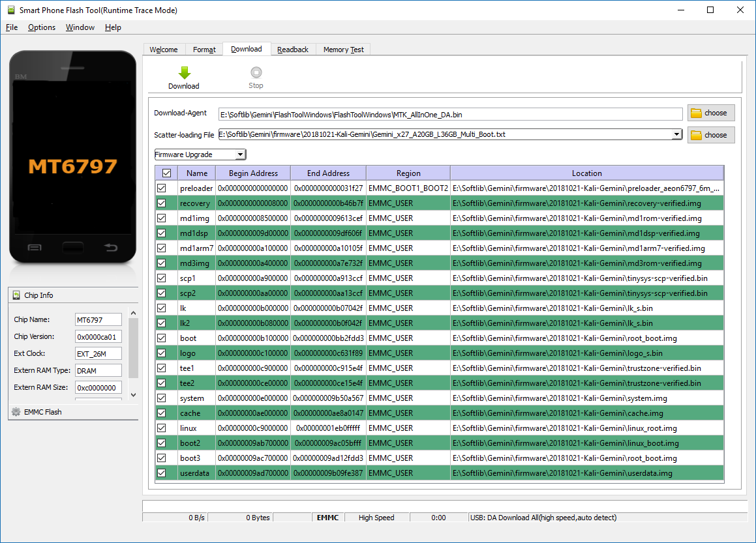The width and height of the screenshot is (756, 543).
Task: Click the EMMC Flash gear icon
Action: pos(16,412)
